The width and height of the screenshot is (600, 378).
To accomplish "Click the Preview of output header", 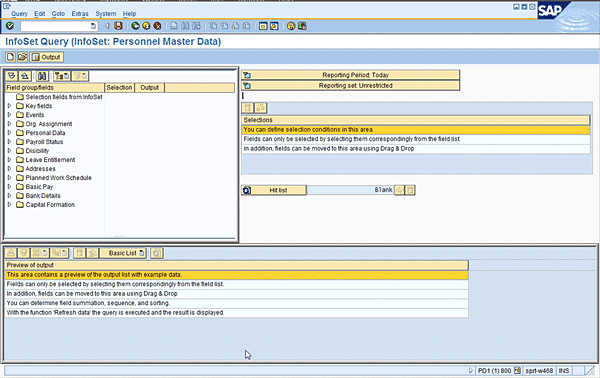I will [237, 265].
